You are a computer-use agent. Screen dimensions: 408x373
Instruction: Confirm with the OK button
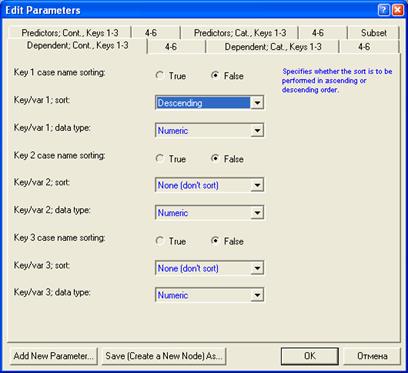pos(310,356)
